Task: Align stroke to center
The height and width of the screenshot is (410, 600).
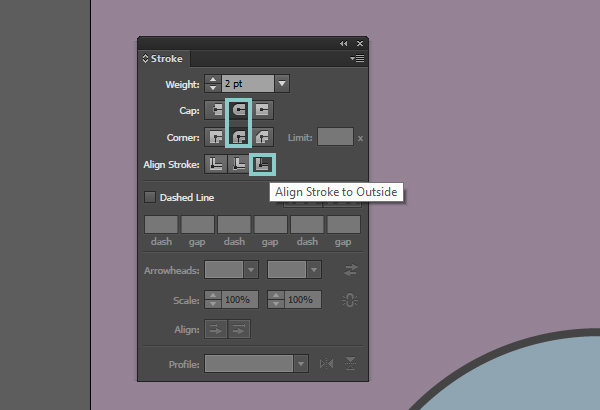Action: tap(215, 164)
